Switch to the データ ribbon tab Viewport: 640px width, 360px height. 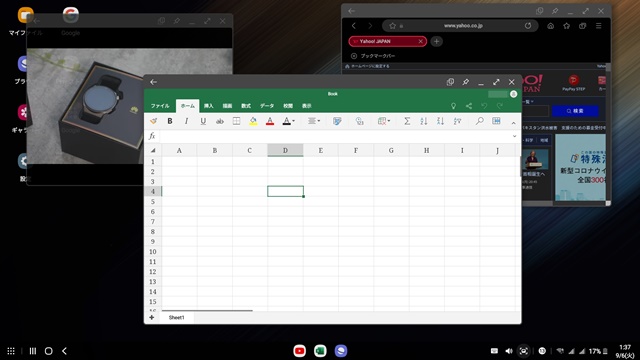267,106
